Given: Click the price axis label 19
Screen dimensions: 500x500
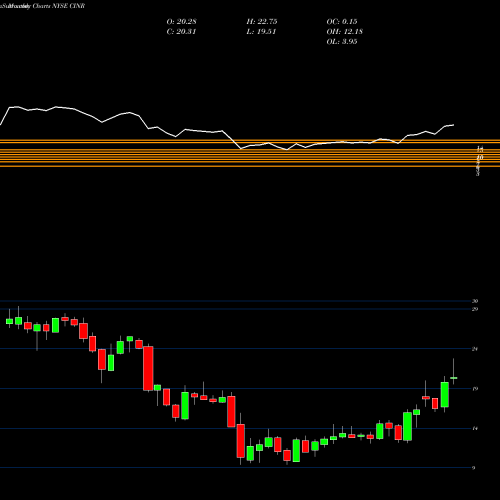Looking at the screenshot, I should (x=475, y=389).
